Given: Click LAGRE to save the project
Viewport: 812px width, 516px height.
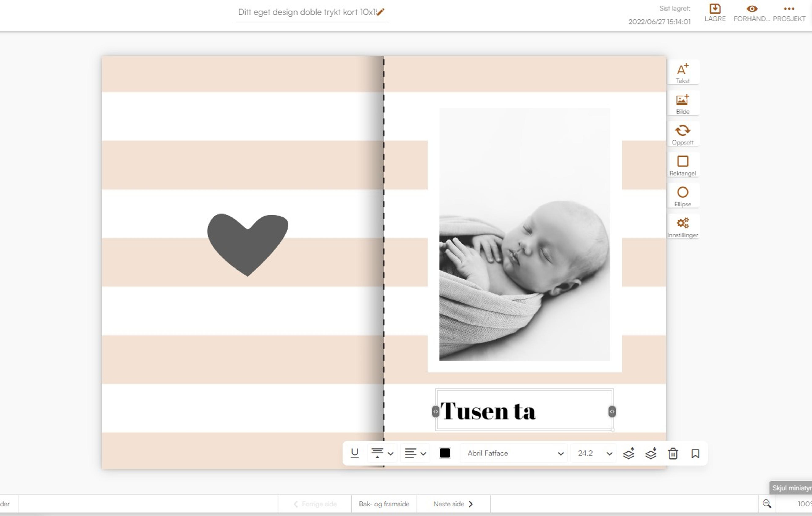Looking at the screenshot, I should pos(715,13).
